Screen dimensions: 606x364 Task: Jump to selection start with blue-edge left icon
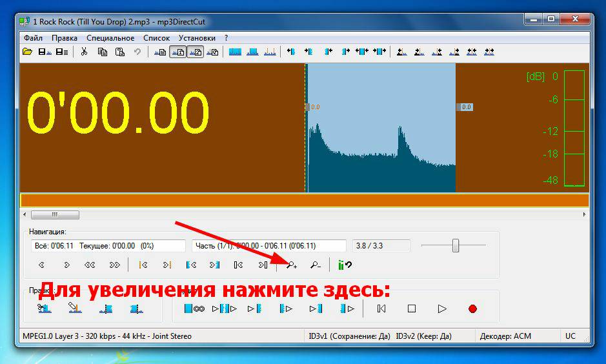pos(191,265)
